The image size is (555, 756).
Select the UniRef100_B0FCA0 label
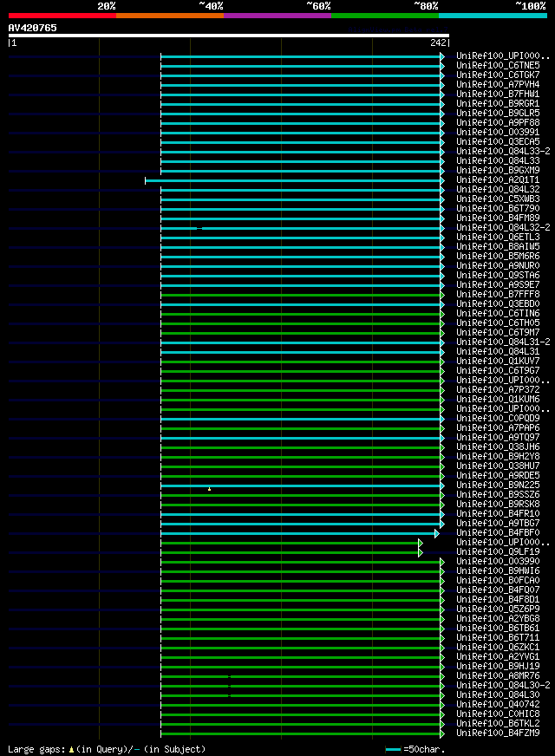(498, 581)
